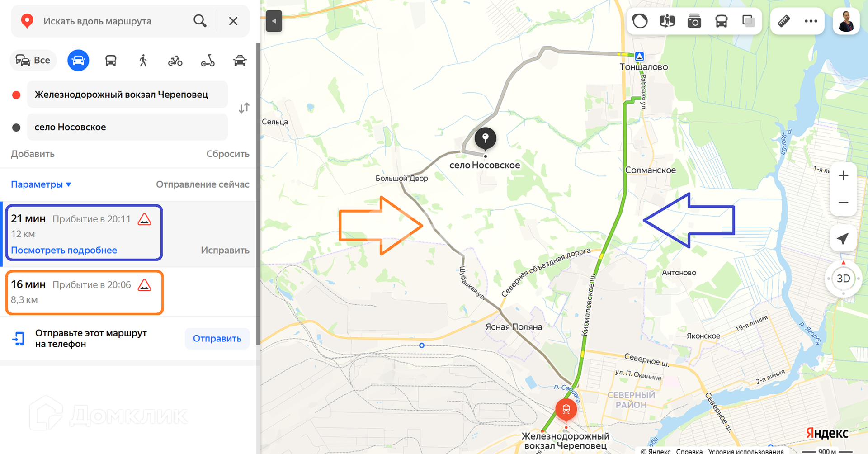Expand the Параметры route options
868x454 pixels.
click(41, 184)
